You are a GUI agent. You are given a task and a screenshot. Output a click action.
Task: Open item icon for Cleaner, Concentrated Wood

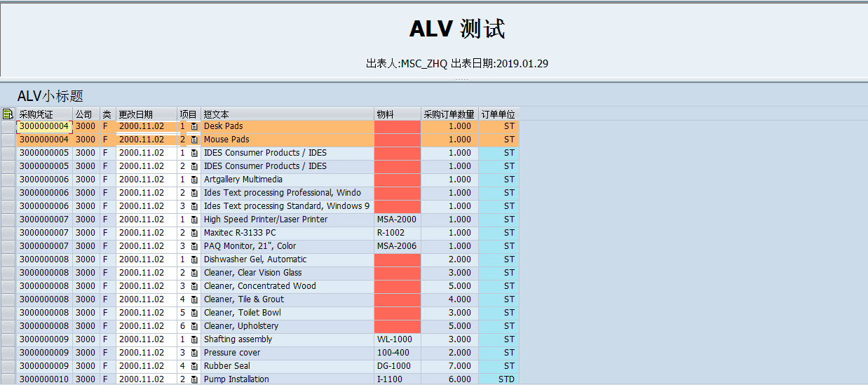[x=194, y=286]
